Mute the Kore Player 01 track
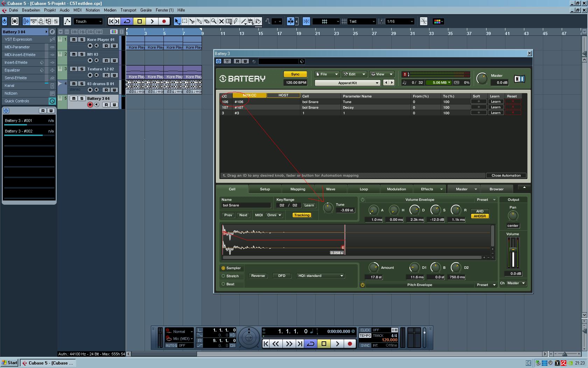 [73, 40]
